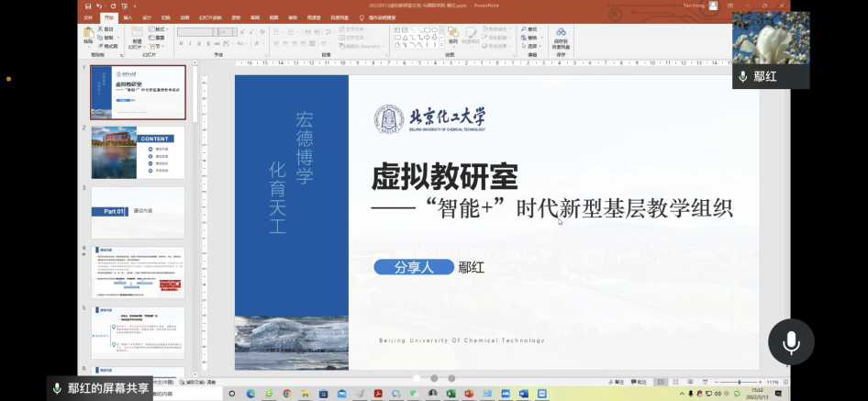Viewport: 868px width, 401px height.
Task: Click the Undo arrow icon
Action: [x=99, y=6]
